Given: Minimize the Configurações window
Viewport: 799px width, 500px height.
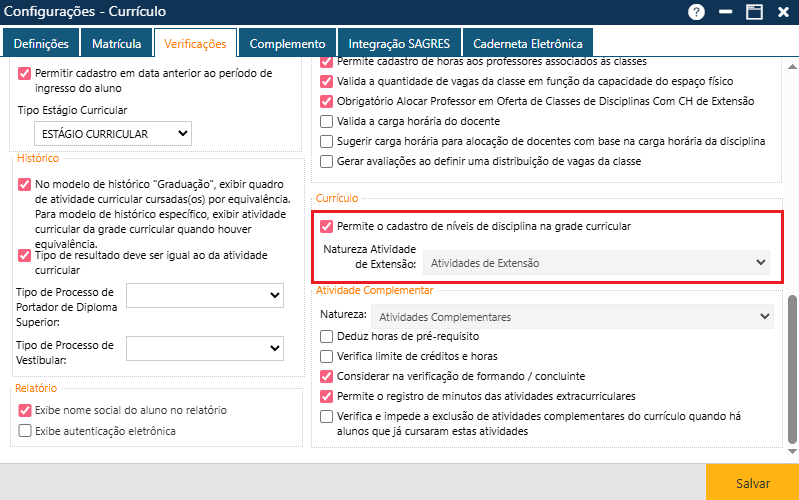Looking at the screenshot, I should coord(726,12).
